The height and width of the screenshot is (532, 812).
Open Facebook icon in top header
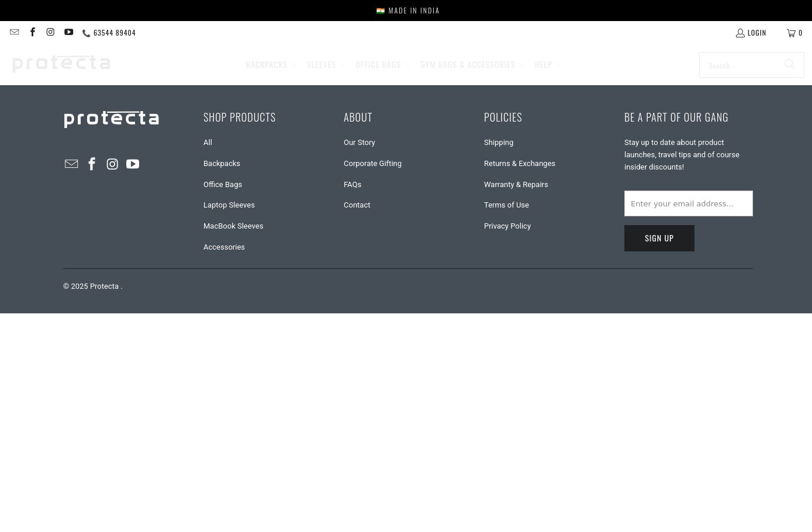[x=33, y=33]
